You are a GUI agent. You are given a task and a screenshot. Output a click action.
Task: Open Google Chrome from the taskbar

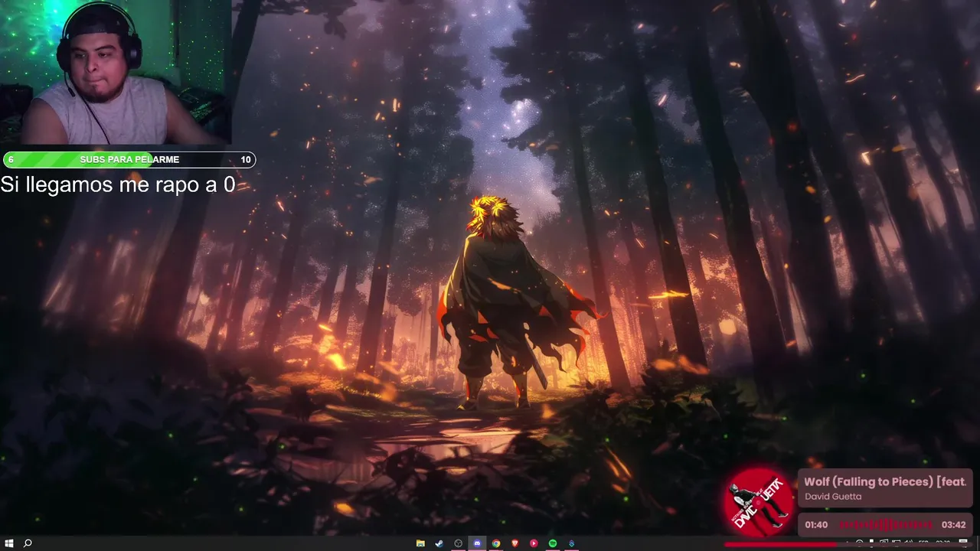(496, 543)
